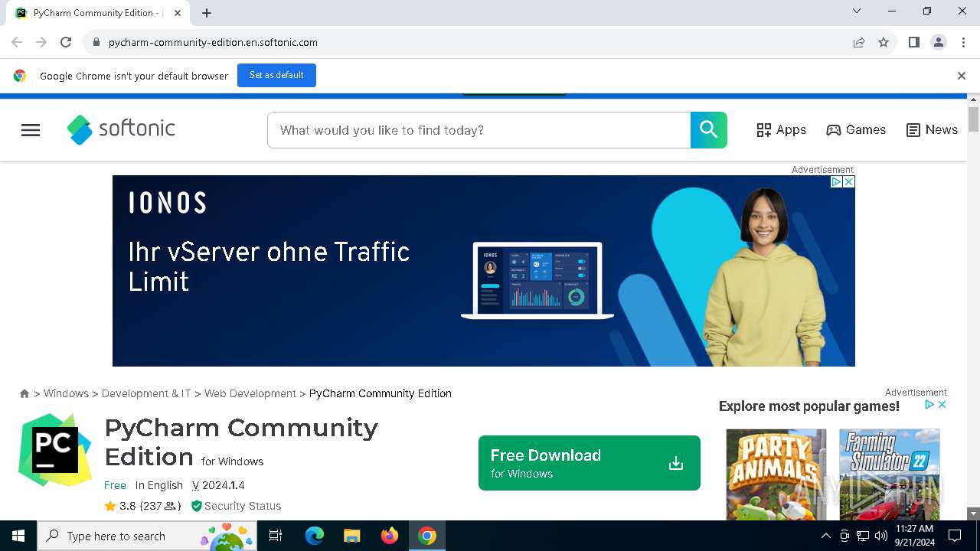The width and height of the screenshot is (980, 551).
Task: Toggle the browser side panel
Action: 914,42
